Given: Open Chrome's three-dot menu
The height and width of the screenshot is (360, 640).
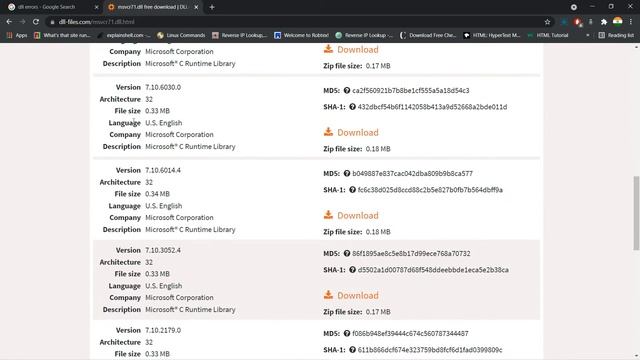Looking at the screenshot, I should click(631, 22).
